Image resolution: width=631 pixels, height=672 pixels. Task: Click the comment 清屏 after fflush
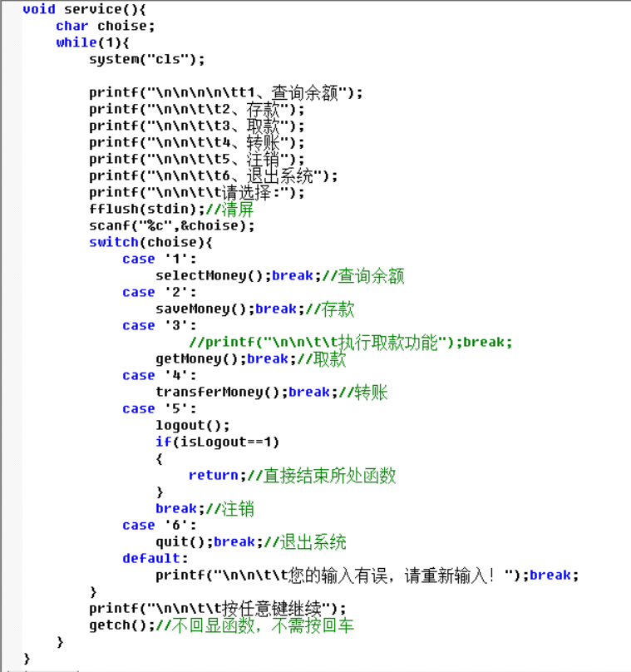pyautogui.click(x=229, y=210)
